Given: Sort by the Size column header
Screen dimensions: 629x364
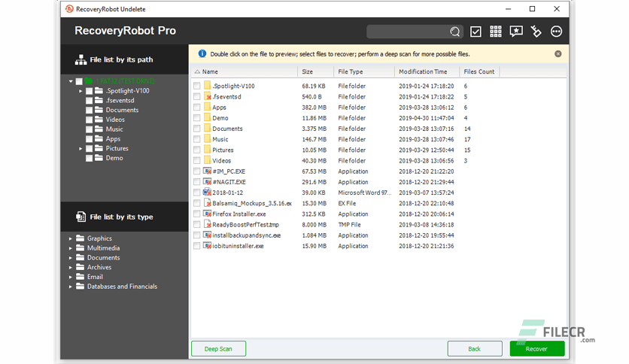Looking at the screenshot, I should [315, 71].
